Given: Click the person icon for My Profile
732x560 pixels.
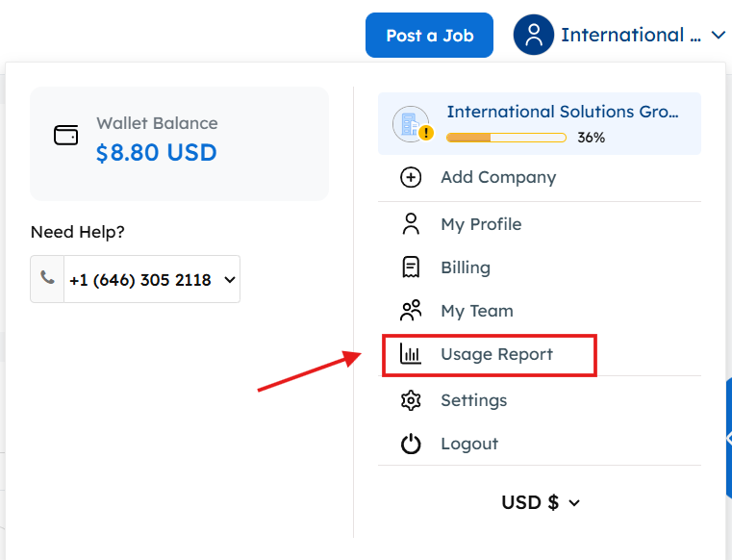Looking at the screenshot, I should click(x=411, y=224).
